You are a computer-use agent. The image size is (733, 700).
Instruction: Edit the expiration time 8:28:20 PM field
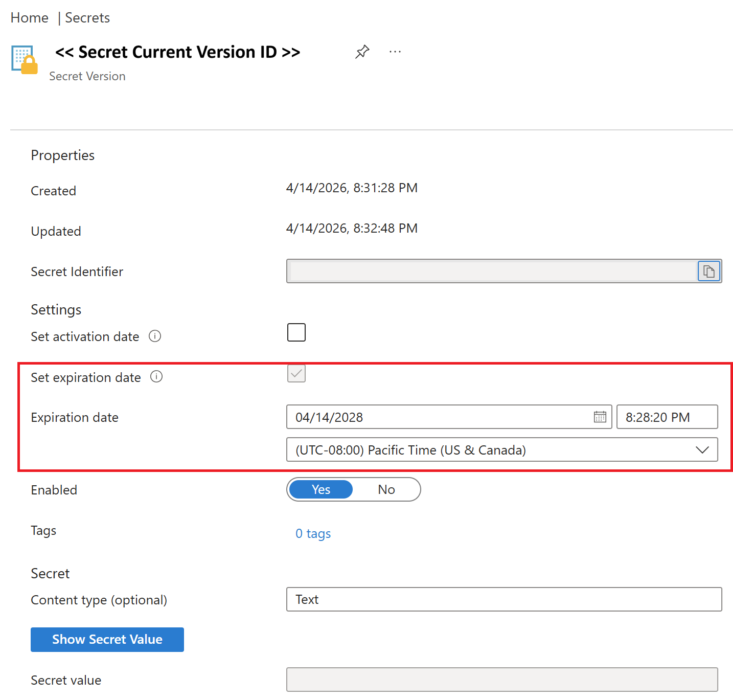point(667,417)
